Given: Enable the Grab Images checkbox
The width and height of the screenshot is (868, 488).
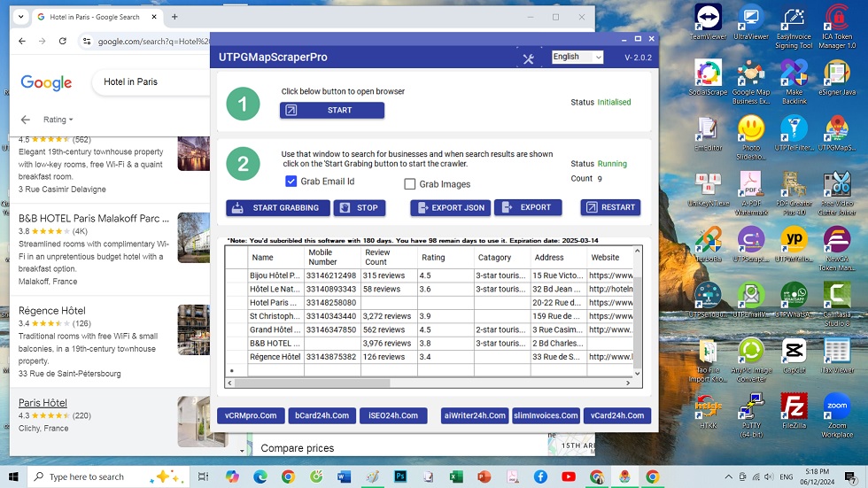Looking at the screenshot, I should click(410, 184).
